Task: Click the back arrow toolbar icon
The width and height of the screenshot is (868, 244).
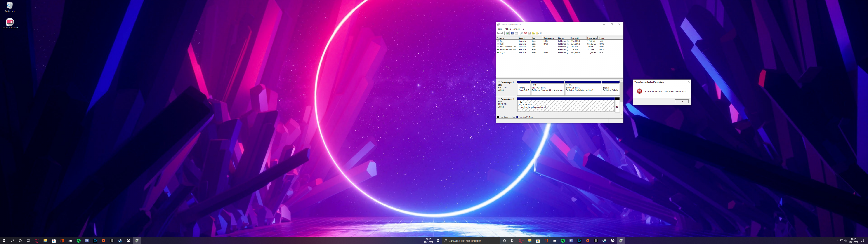Action: point(498,33)
